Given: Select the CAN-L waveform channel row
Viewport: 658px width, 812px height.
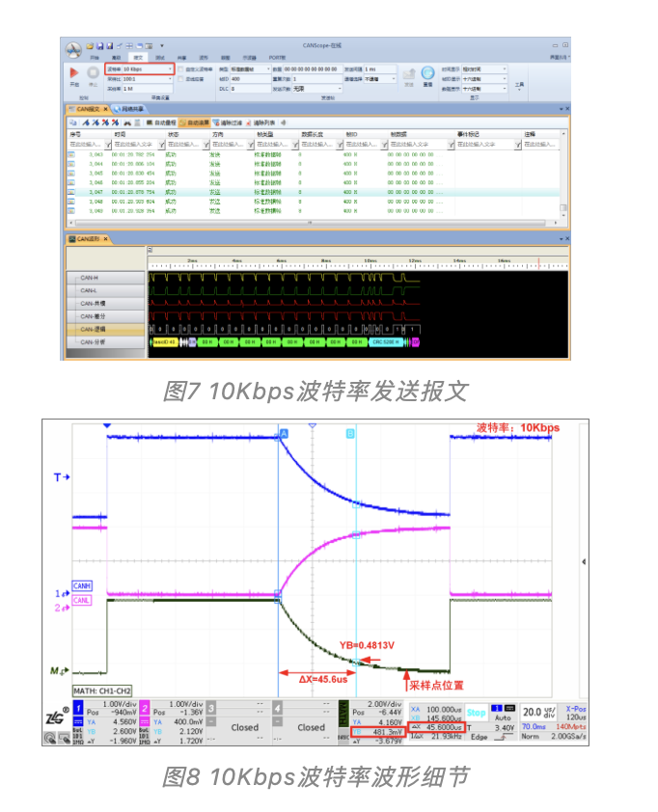Looking at the screenshot, I should click(x=105, y=290).
